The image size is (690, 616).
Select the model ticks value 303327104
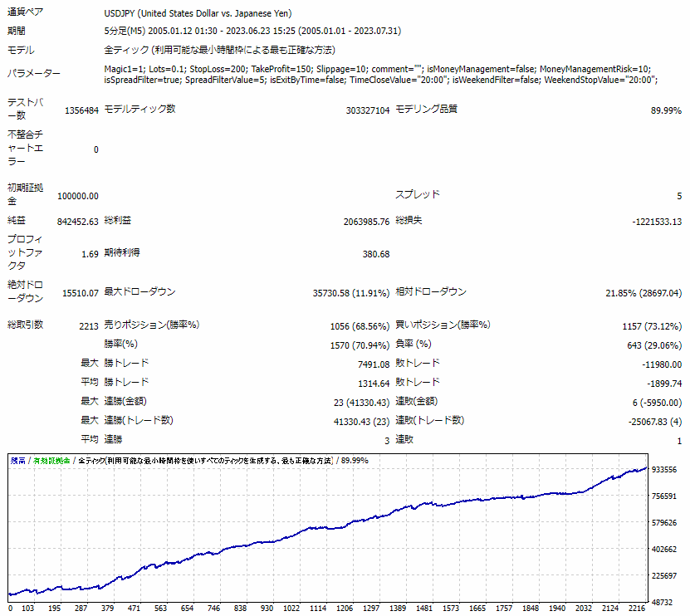click(368, 110)
